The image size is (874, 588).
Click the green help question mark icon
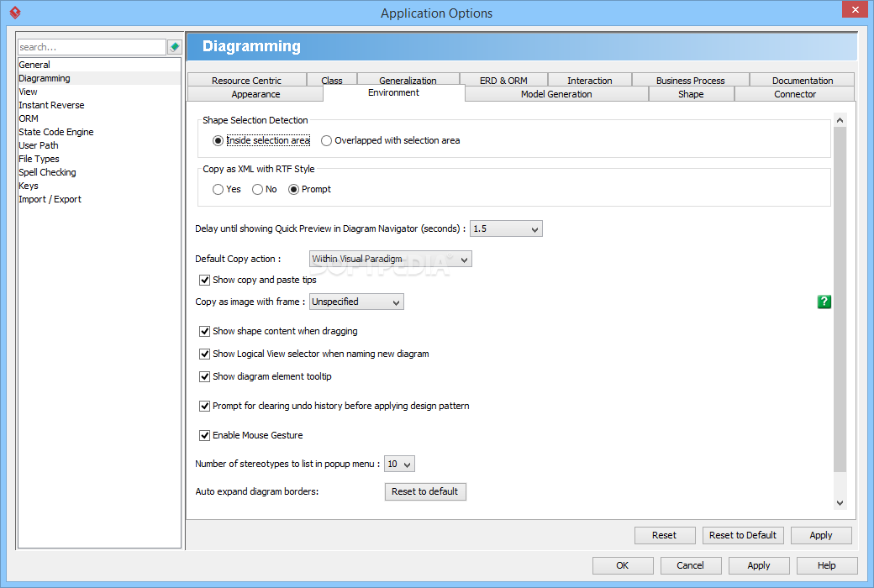tap(824, 302)
